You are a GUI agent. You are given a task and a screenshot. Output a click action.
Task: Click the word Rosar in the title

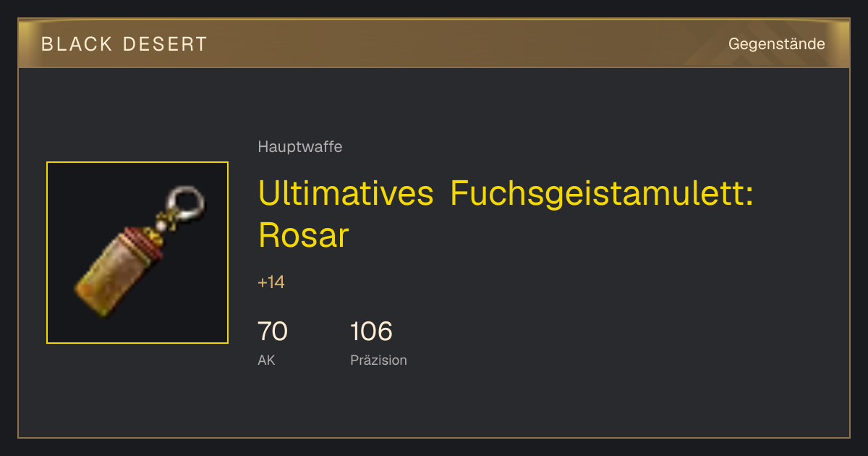(303, 235)
